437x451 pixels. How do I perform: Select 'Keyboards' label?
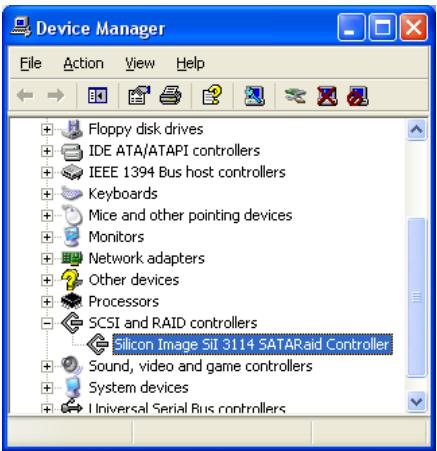123,194
